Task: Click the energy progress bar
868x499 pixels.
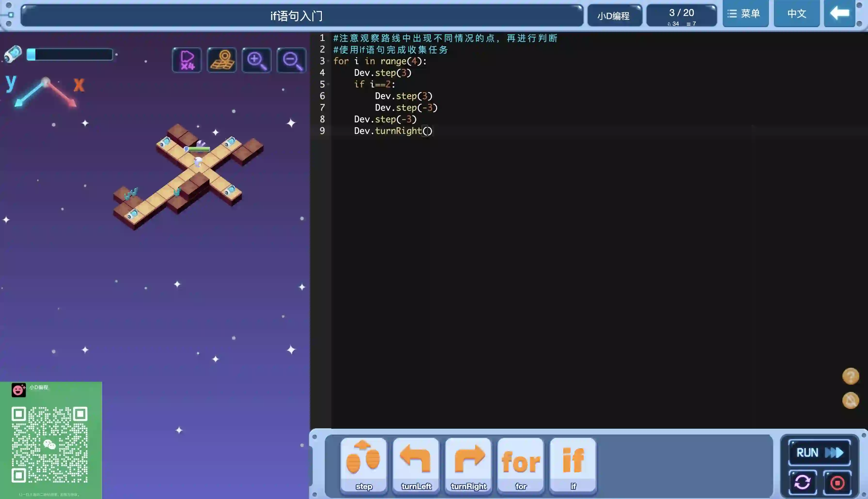Action: (70, 55)
